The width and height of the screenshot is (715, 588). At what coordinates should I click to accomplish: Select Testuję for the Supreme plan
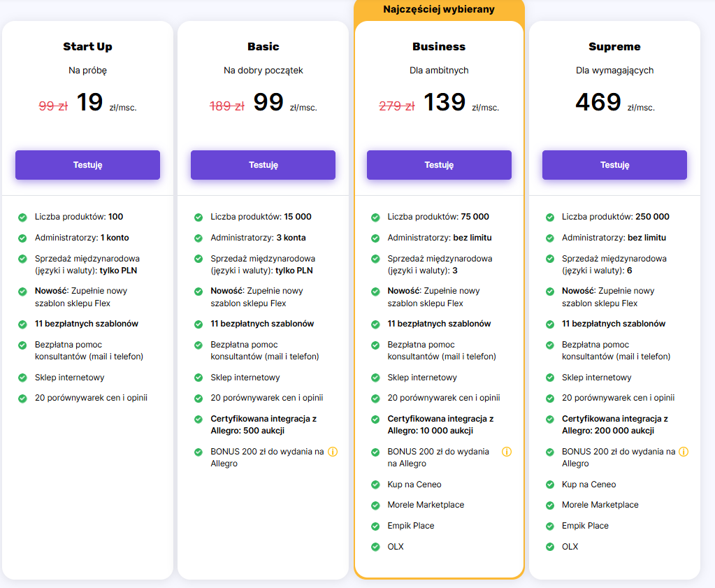[614, 165]
